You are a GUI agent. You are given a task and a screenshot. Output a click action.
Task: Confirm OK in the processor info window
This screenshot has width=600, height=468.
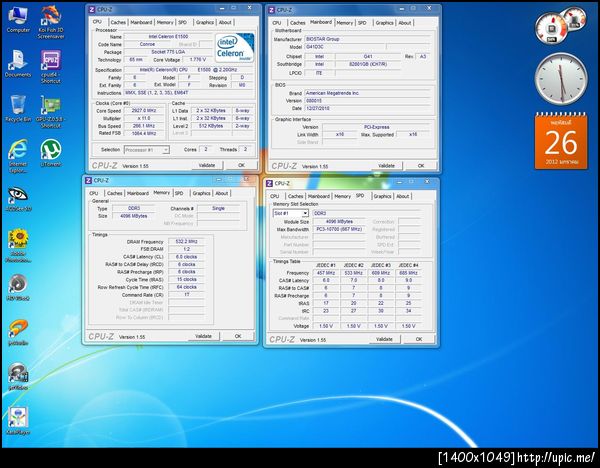[241, 165]
